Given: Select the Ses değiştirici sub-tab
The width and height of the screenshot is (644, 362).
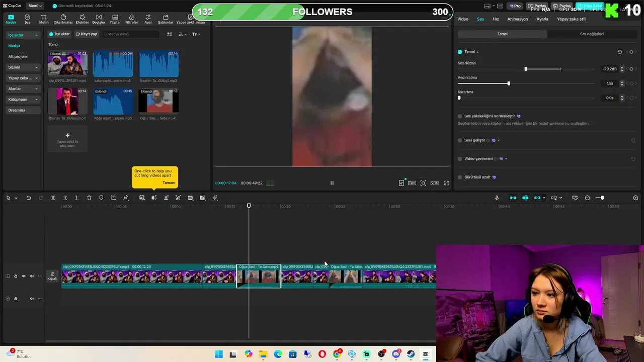Looking at the screenshot, I should pyautogui.click(x=592, y=34).
